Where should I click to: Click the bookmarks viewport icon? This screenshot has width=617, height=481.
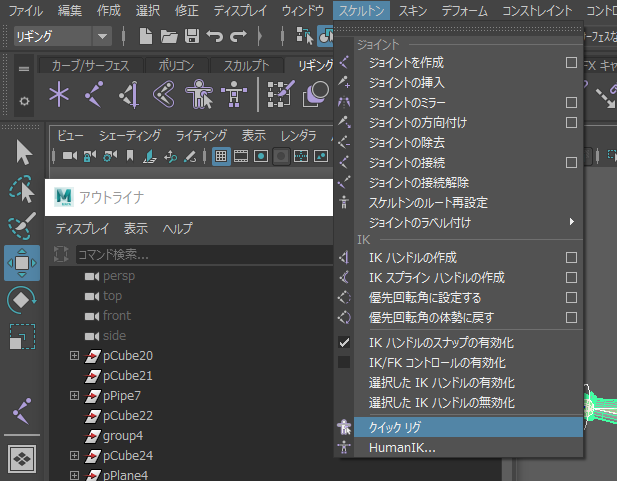(130, 156)
